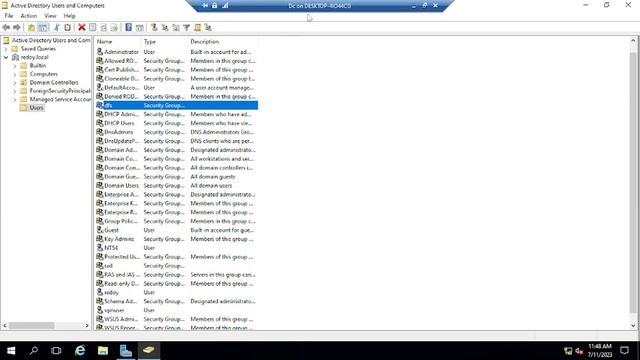Toggle the Show/Hide Console Tree toolbar icon
Viewport: 640px width, 360px height.
(43, 27)
